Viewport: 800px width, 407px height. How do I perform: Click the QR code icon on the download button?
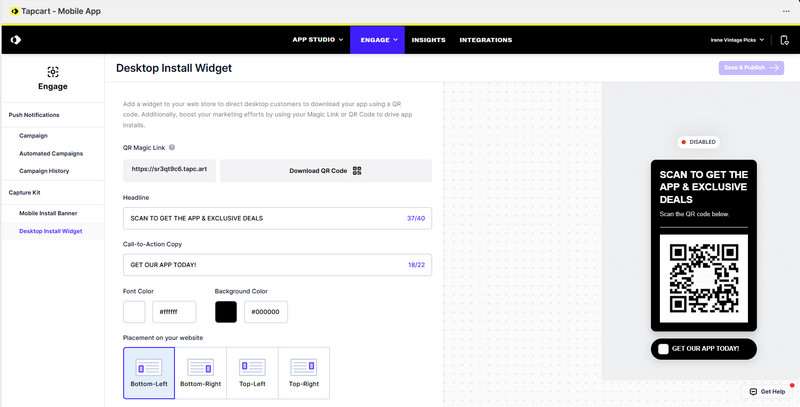pyautogui.click(x=357, y=171)
